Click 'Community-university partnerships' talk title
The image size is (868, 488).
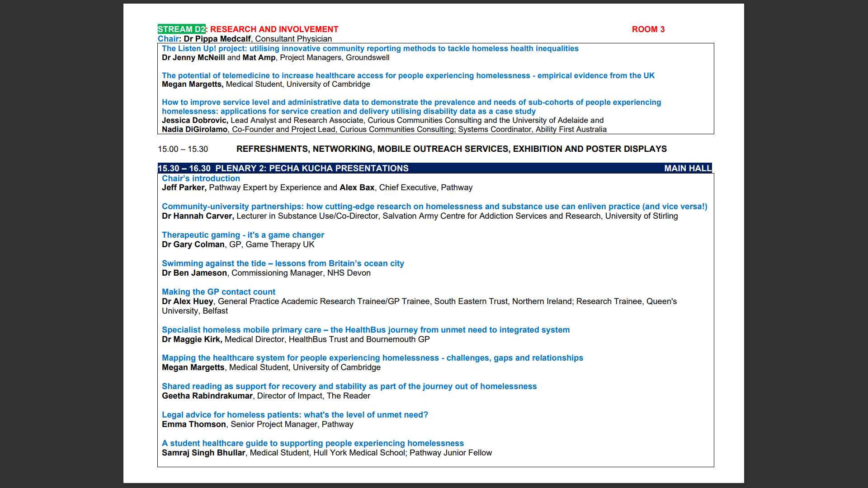pyautogui.click(x=434, y=206)
